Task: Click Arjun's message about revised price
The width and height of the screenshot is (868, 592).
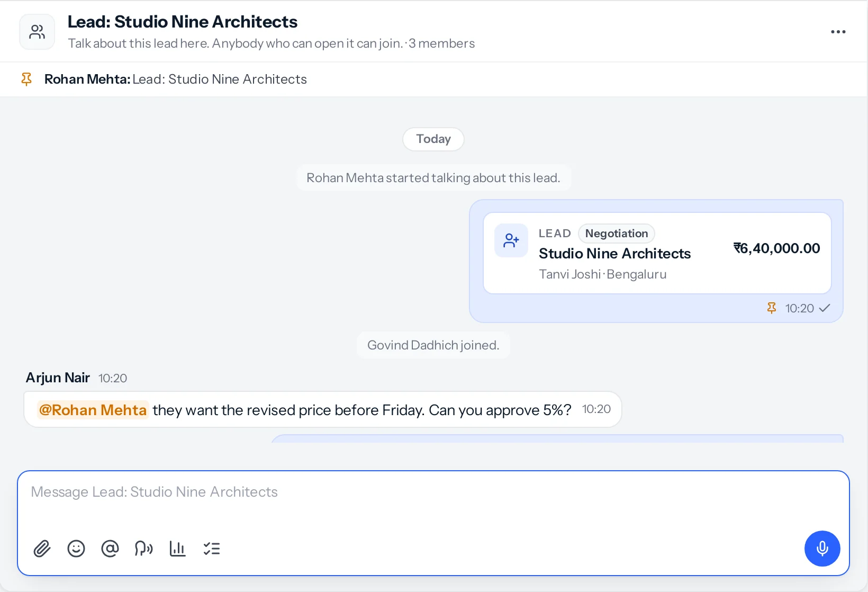Action: coord(323,409)
